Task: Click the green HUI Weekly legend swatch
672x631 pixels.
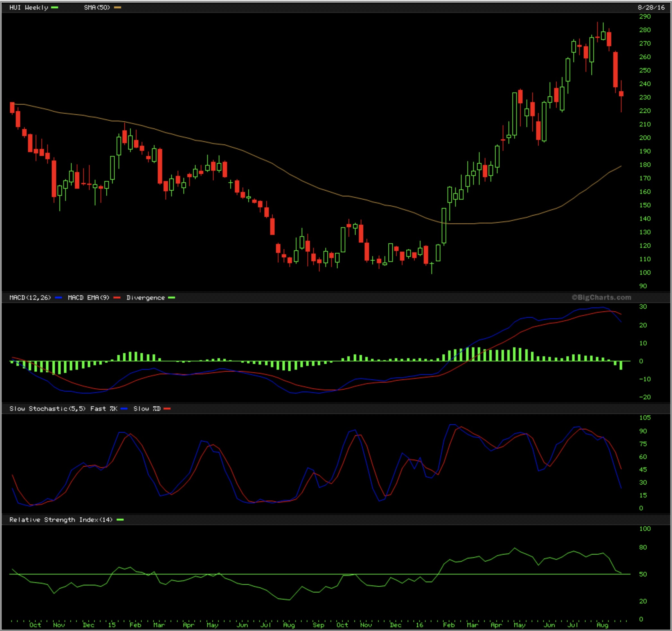Action: point(55,7)
